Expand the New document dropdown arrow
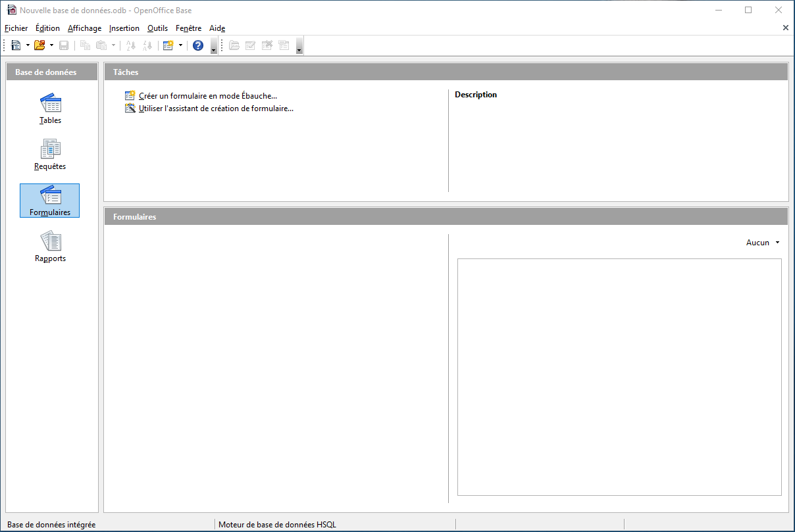795x532 pixels. (28, 45)
